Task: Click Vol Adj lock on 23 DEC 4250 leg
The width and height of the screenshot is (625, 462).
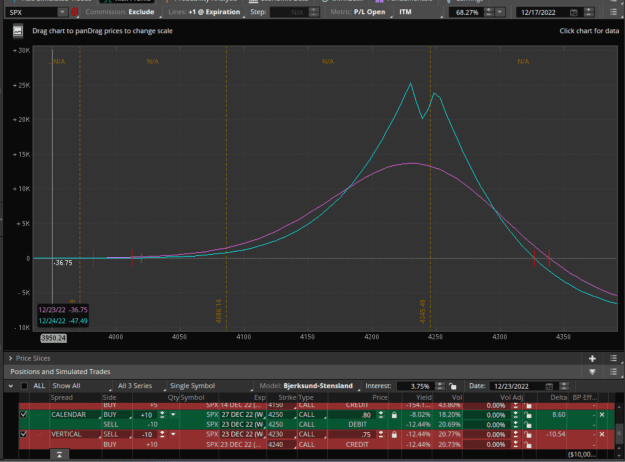Action: pos(528,425)
